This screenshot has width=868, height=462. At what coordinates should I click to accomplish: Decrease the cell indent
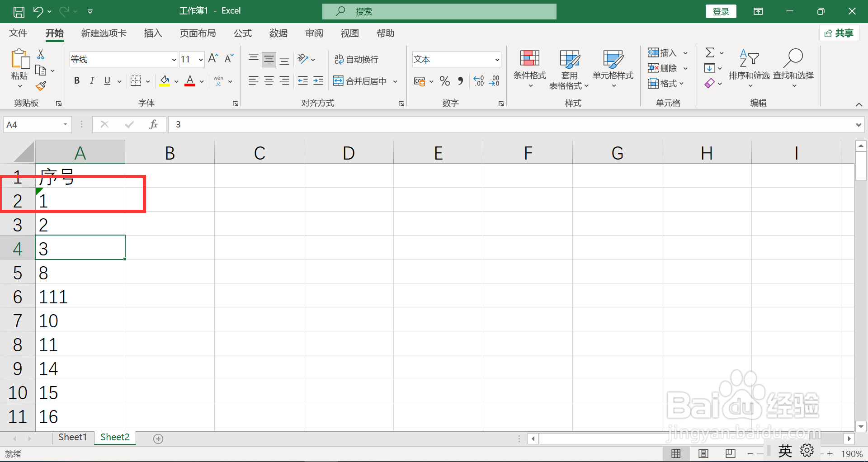[303, 81]
